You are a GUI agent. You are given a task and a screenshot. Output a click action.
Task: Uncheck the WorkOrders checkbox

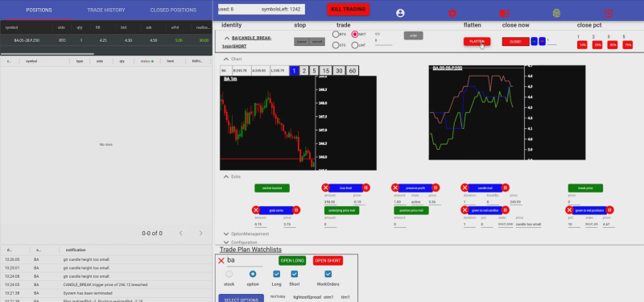tap(328, 274)
